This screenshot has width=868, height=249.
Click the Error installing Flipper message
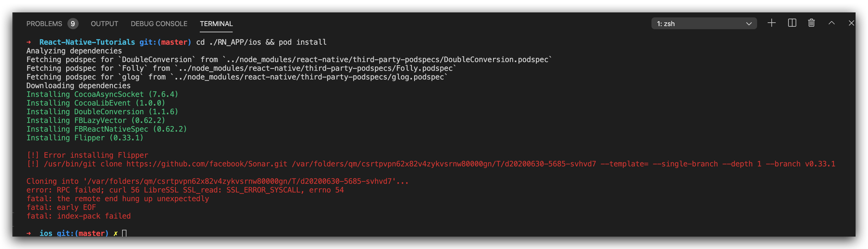pos(96,155)
